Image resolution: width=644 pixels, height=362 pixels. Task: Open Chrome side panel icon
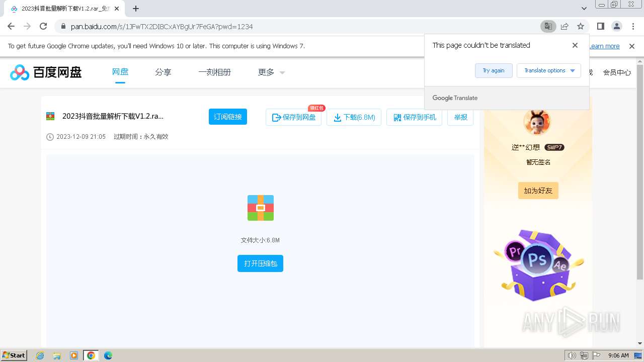pos(600,26)
